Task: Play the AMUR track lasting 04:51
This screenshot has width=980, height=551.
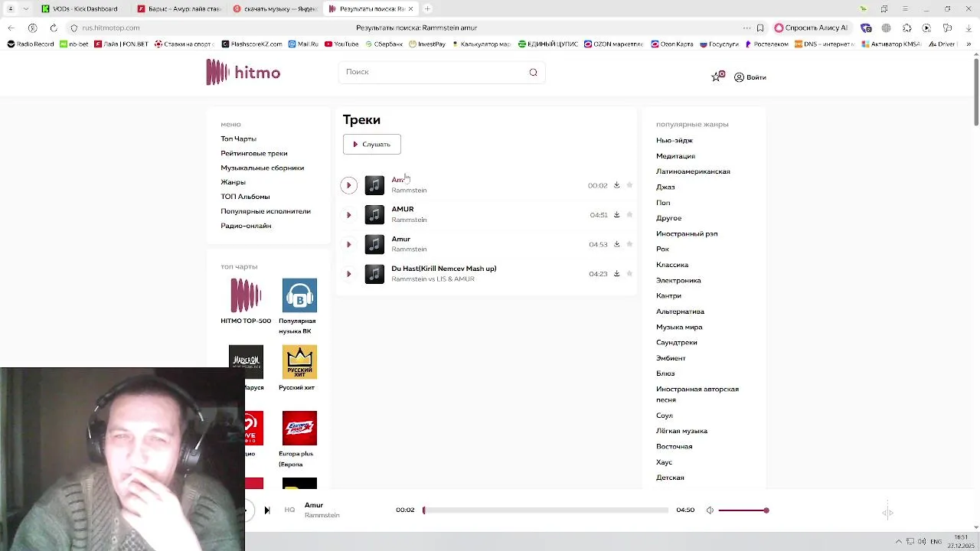Action: (x=348, y=215)
